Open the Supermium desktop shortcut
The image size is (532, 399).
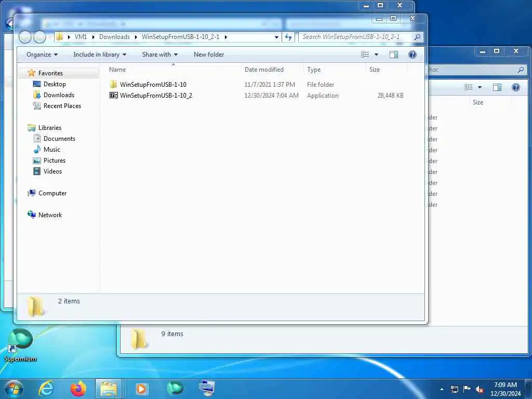click(20, 345)
